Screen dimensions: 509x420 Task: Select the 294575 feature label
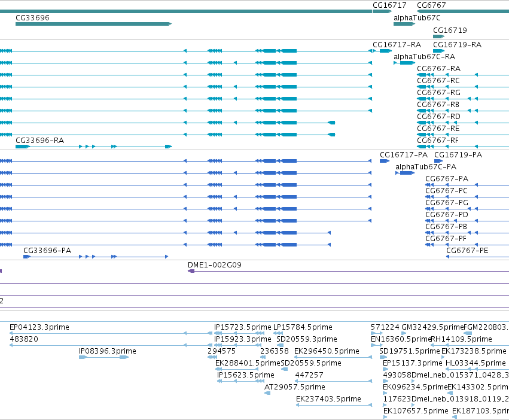click(221, 351)
